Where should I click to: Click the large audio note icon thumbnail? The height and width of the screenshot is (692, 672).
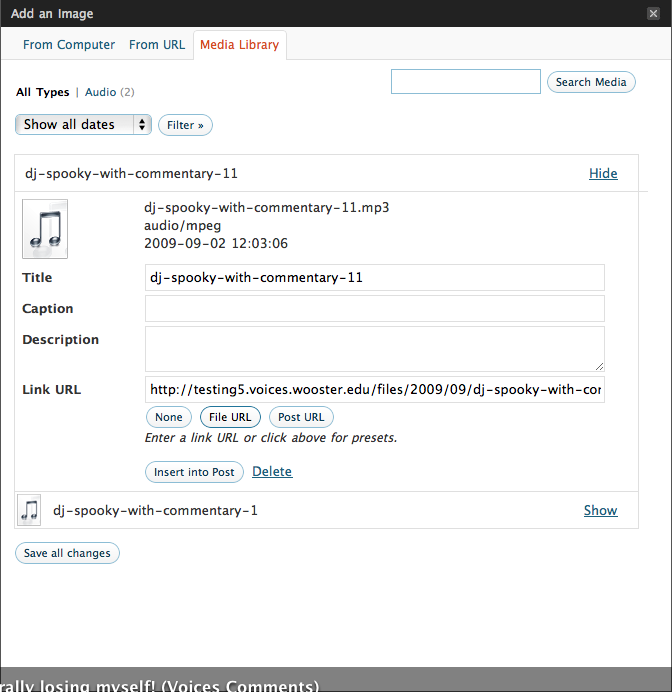[x=45, y=229]
